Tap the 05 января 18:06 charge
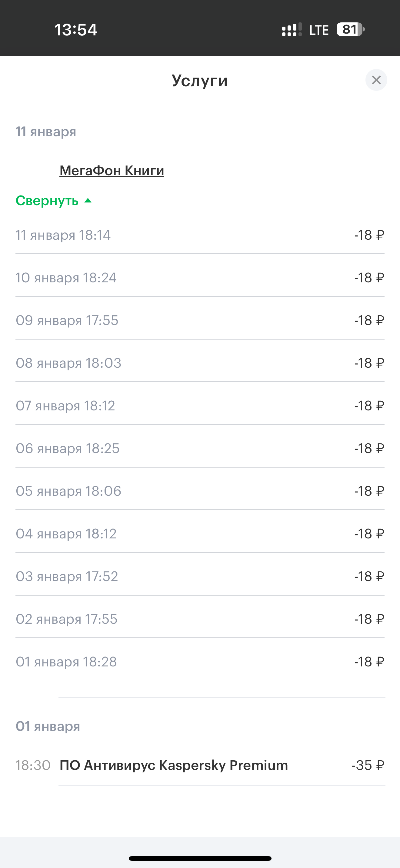This screenshot has height=868, width=400. 200,491
